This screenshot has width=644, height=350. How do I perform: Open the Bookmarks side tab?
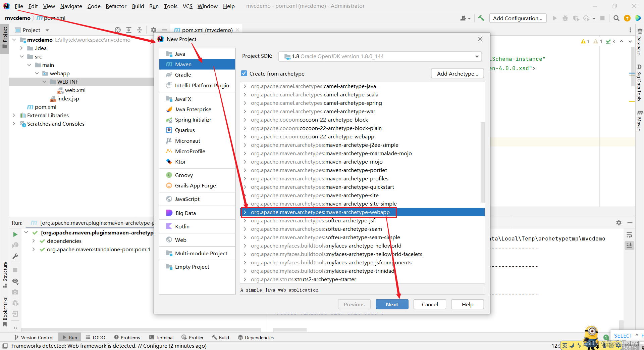(x=5, y=311)
